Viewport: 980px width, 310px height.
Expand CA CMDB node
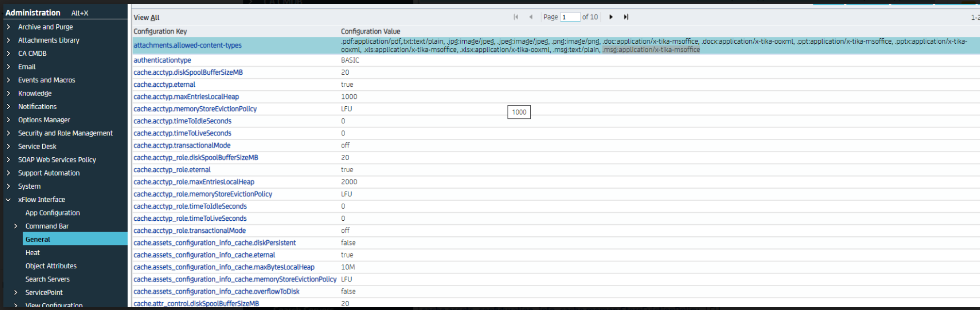tap(8, 53)
